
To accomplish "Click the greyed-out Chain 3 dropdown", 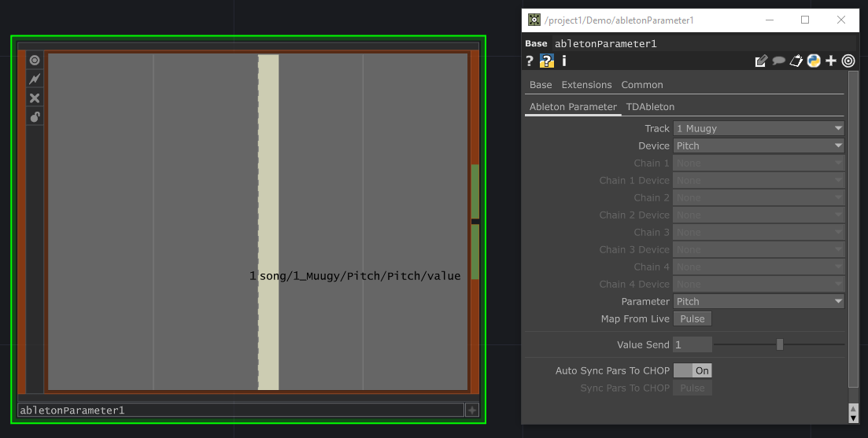I will [759, 232].
